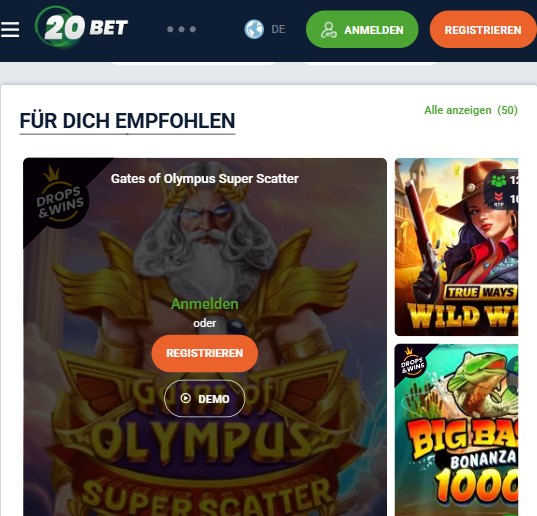
Task: Expand the DE language selector
Action: click(278, 29)
